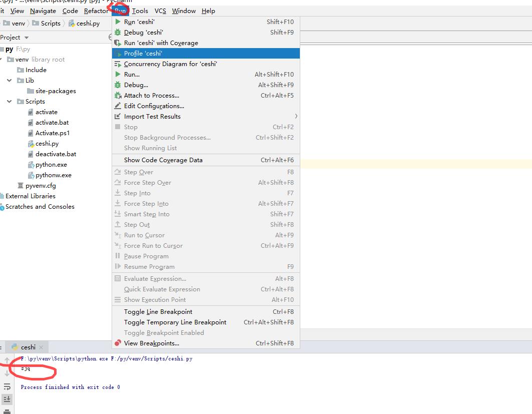
Task: Close the ceshi run tab
Action: 41,347
